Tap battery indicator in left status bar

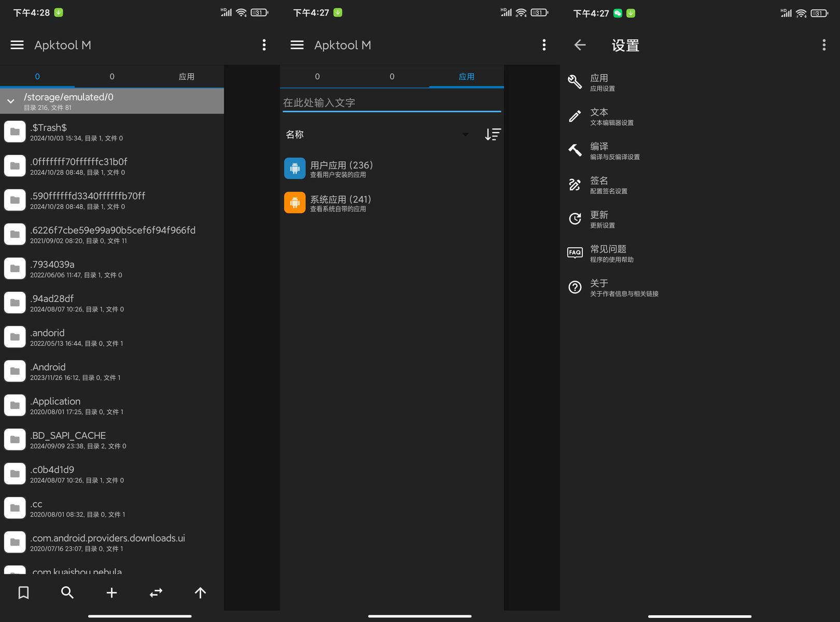[x=259, y=12]
